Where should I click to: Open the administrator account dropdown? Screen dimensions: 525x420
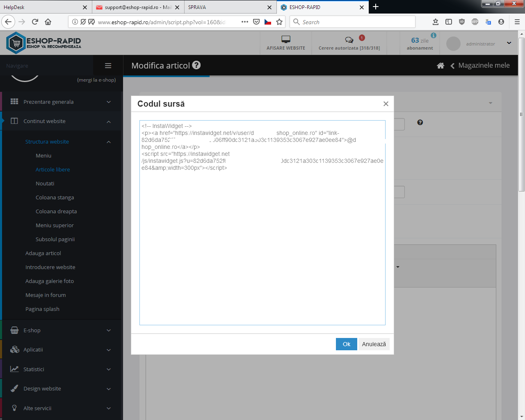pos(509,43)
